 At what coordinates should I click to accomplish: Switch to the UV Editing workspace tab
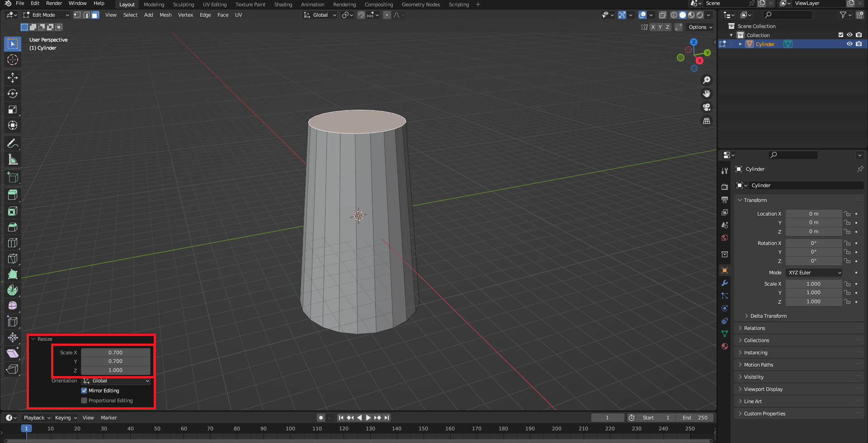tap(215, 5)
